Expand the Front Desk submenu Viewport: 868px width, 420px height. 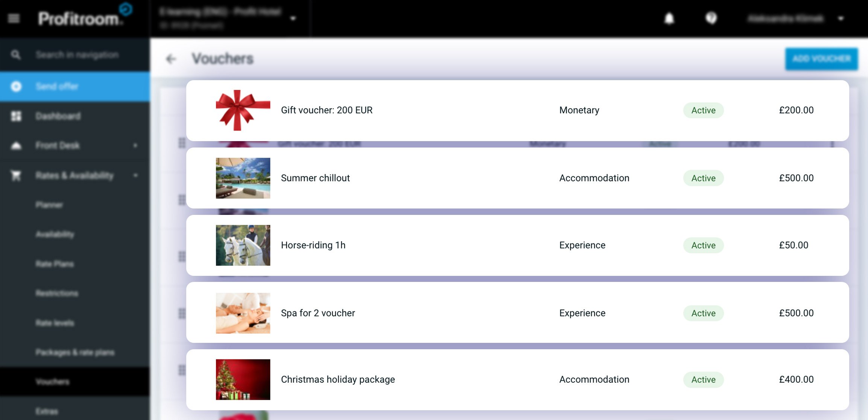pos(135,146)
